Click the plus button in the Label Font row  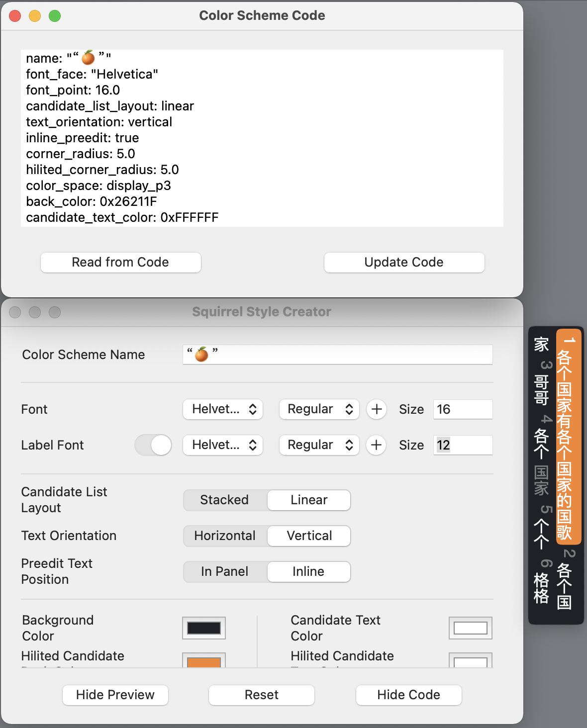point(377,445)
